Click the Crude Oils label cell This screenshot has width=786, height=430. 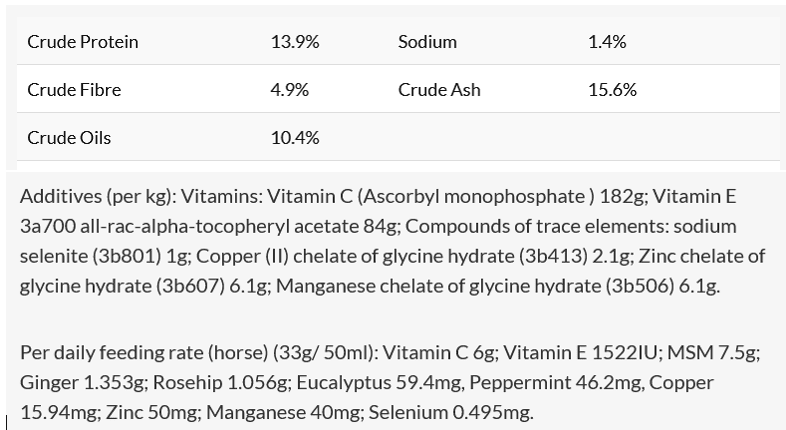(69, 138)
